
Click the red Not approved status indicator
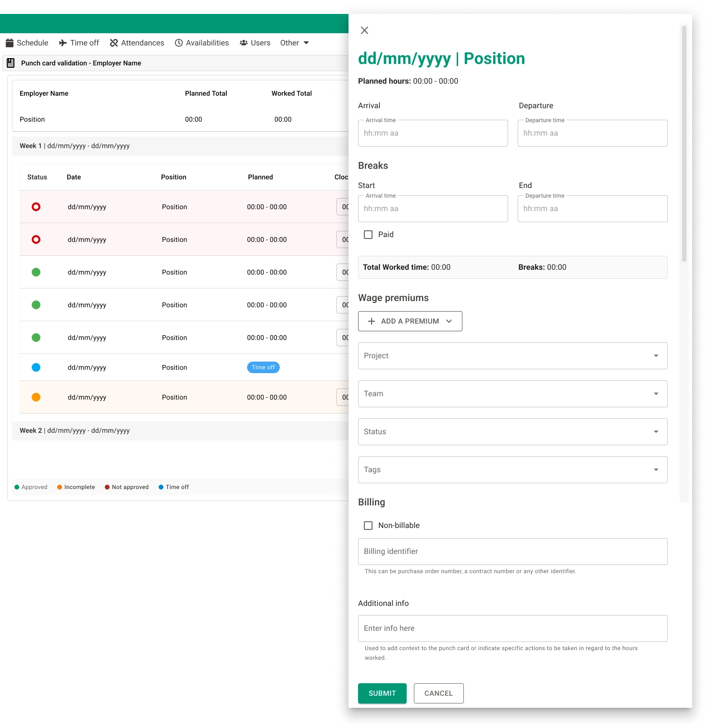click(x=36, y=207)
